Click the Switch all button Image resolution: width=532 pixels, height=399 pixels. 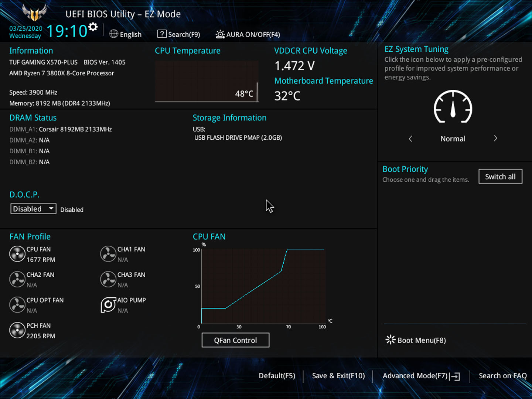coord(500,177)
